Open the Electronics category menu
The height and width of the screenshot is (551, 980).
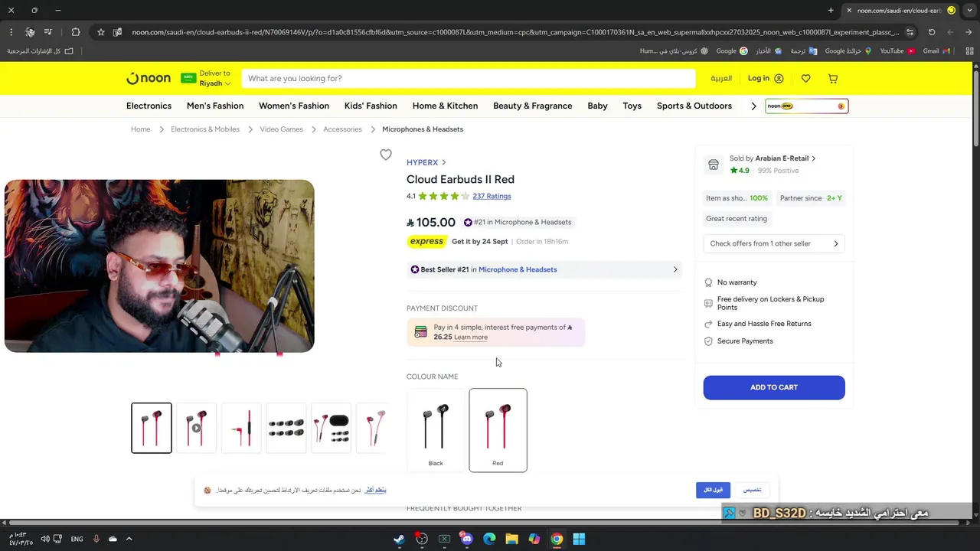click(149, 106)
